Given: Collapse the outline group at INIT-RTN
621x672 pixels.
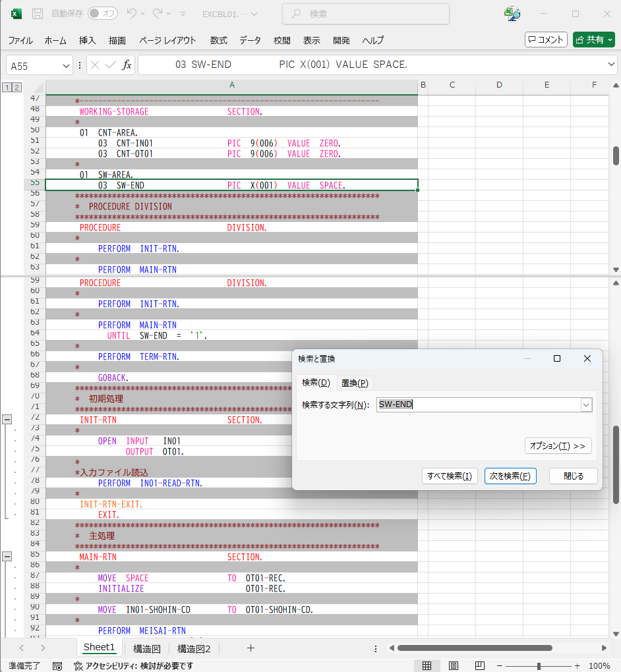Looking at the screenshot, I should tap(7, 419).
